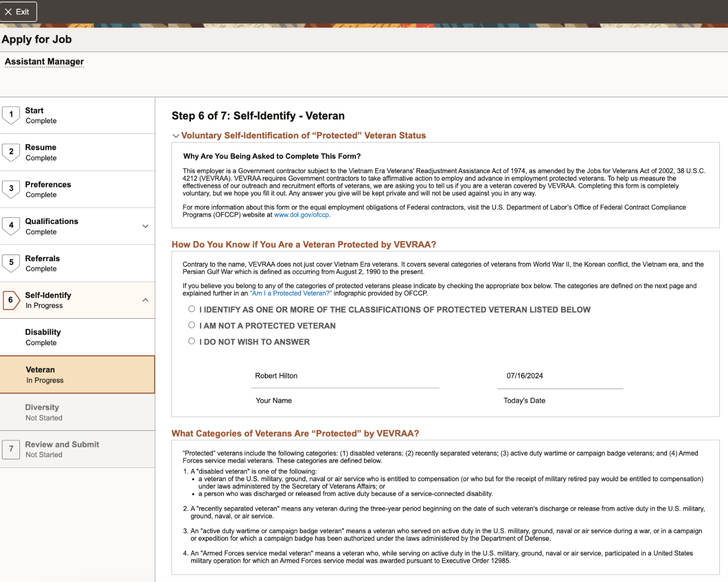Choose 'I do not wish to answer'

[x=191, y=341]
